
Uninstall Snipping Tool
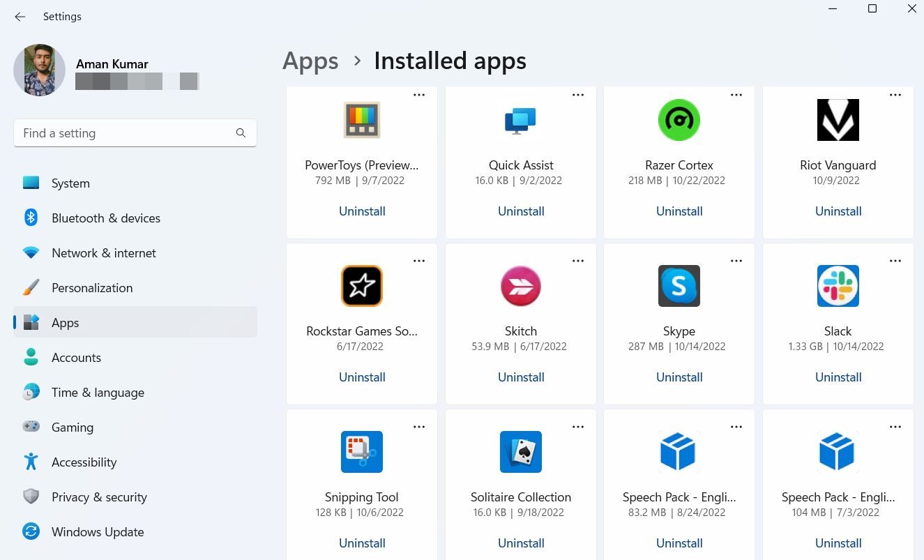tap(362, 543)
